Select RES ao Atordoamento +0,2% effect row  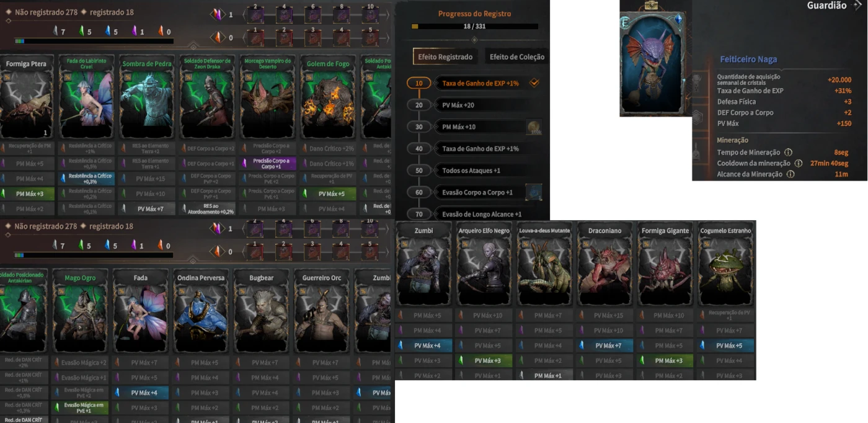207,209
